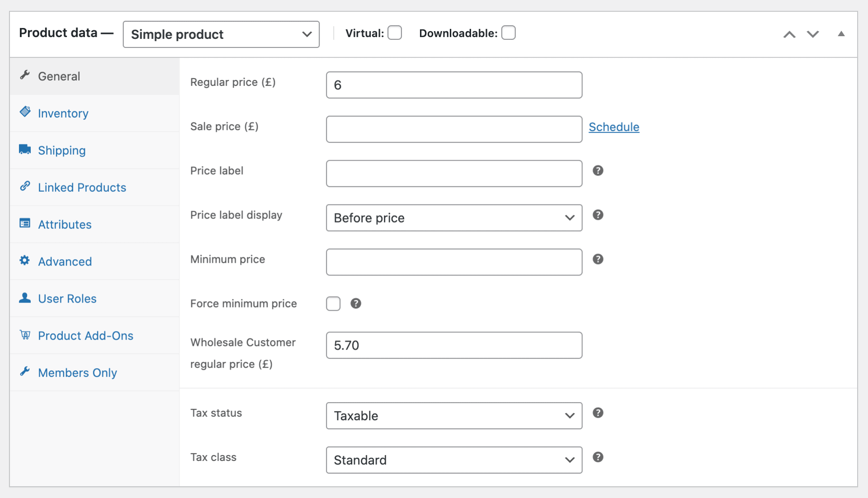Click the Inventory tag icon
Image resolution: width=868 pixels, height=498 pixels.
tap(25, 112)
